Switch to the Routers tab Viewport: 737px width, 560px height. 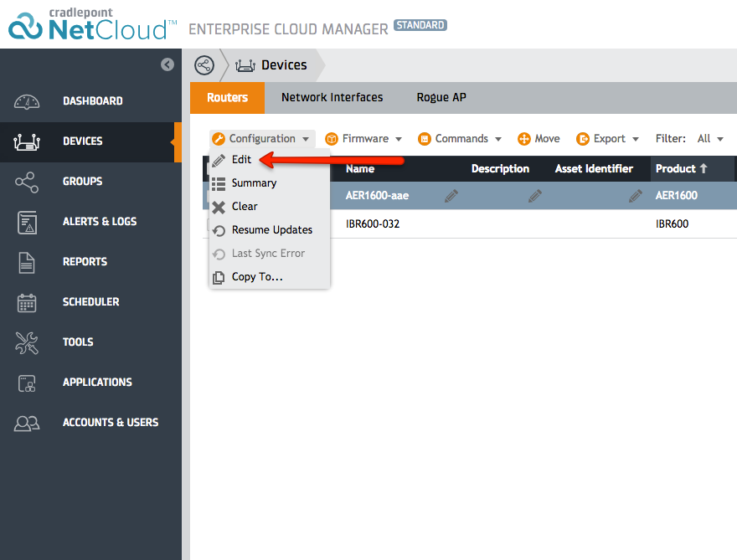[228, 98]
